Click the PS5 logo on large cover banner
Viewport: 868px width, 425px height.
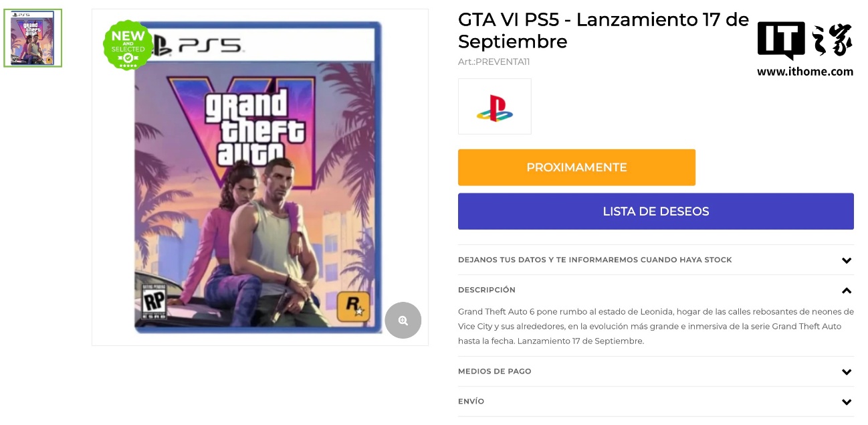197,46
